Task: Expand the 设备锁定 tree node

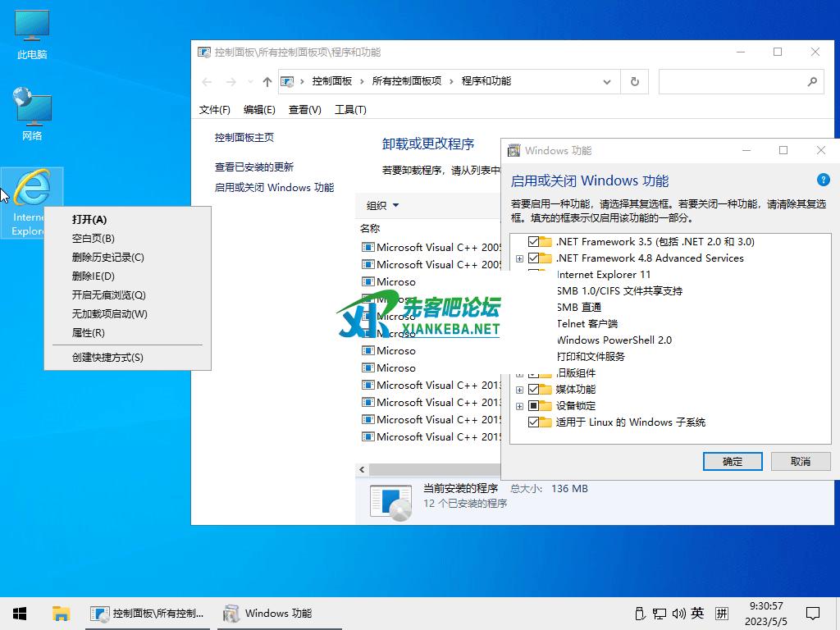Action: [519, 406]
